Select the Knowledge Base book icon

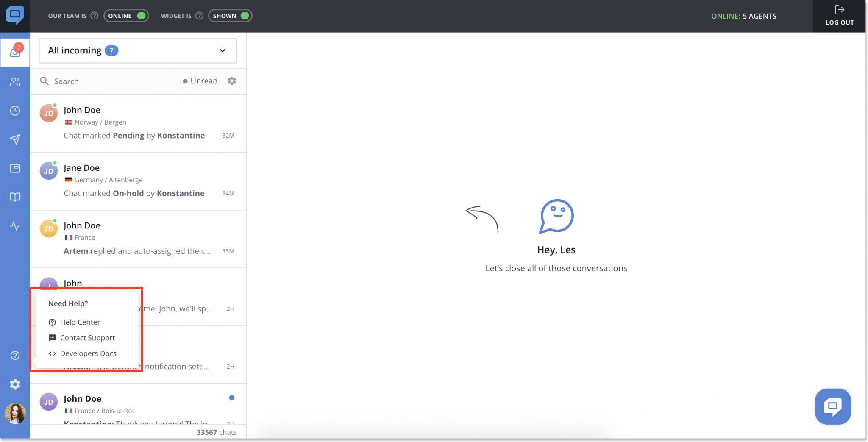[15, 197]
